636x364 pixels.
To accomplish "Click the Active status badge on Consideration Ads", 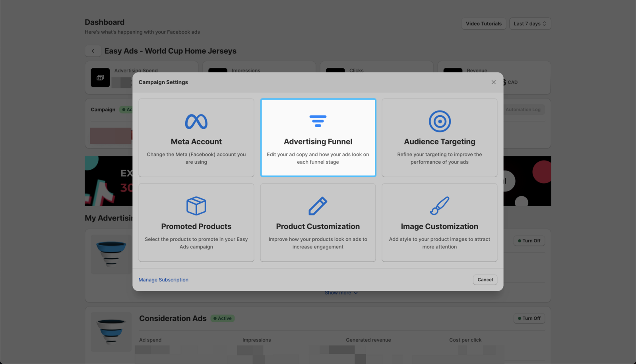I will click(x=222, y=318).
